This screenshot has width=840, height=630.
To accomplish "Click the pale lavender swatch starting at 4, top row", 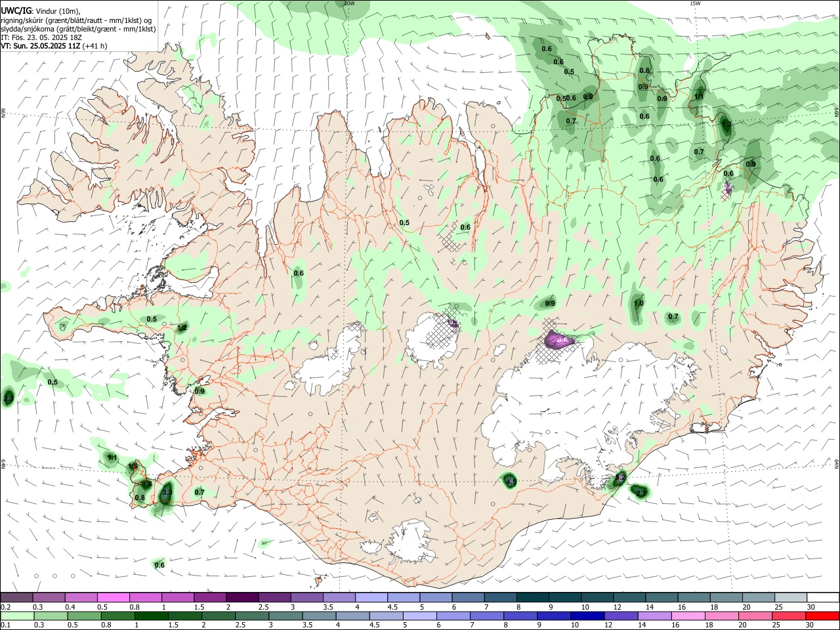I will pyautogui.click(x=370, y=598).
